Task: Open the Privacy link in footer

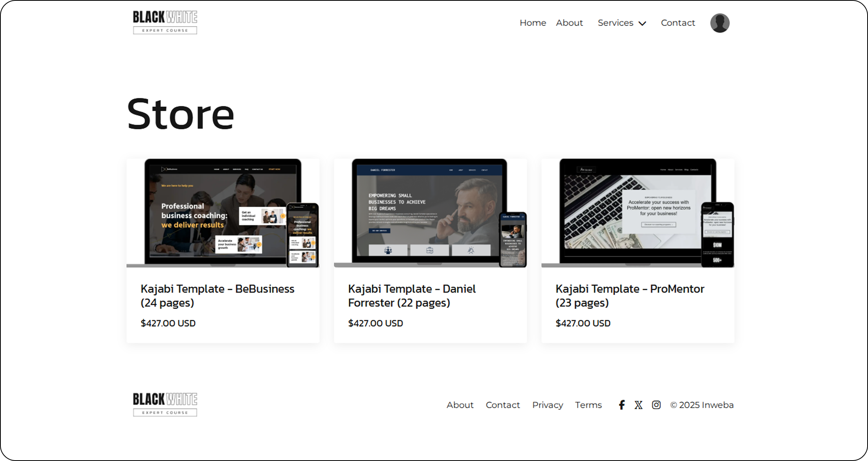Action: point(547,405)
